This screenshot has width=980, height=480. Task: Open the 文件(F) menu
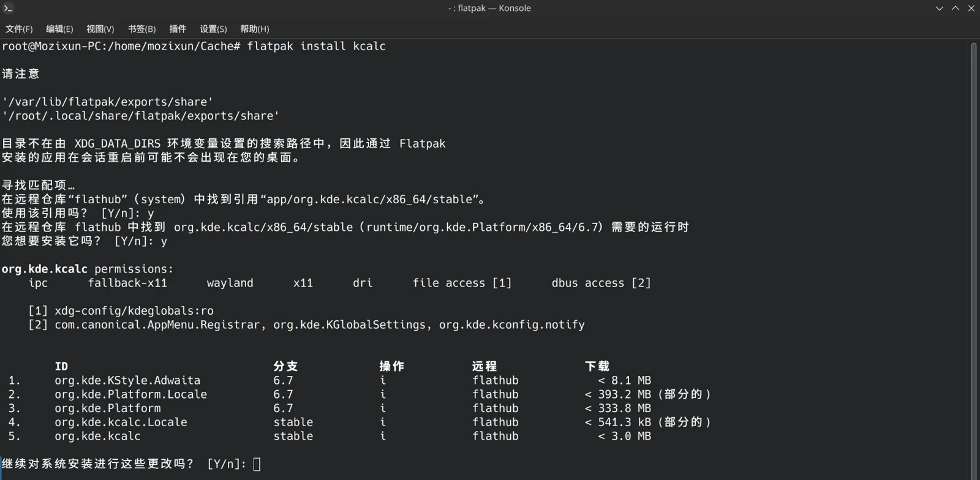click(19, 29)
